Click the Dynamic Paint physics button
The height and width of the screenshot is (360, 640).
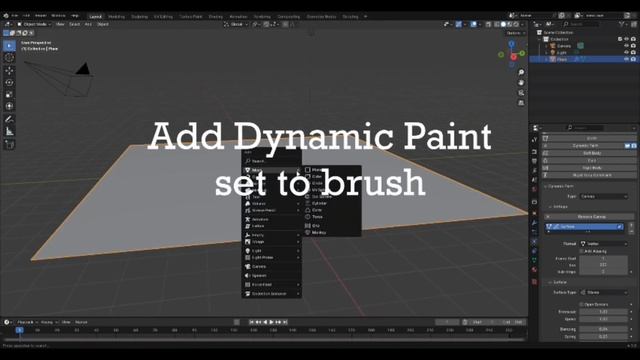[x=584, y=146]
